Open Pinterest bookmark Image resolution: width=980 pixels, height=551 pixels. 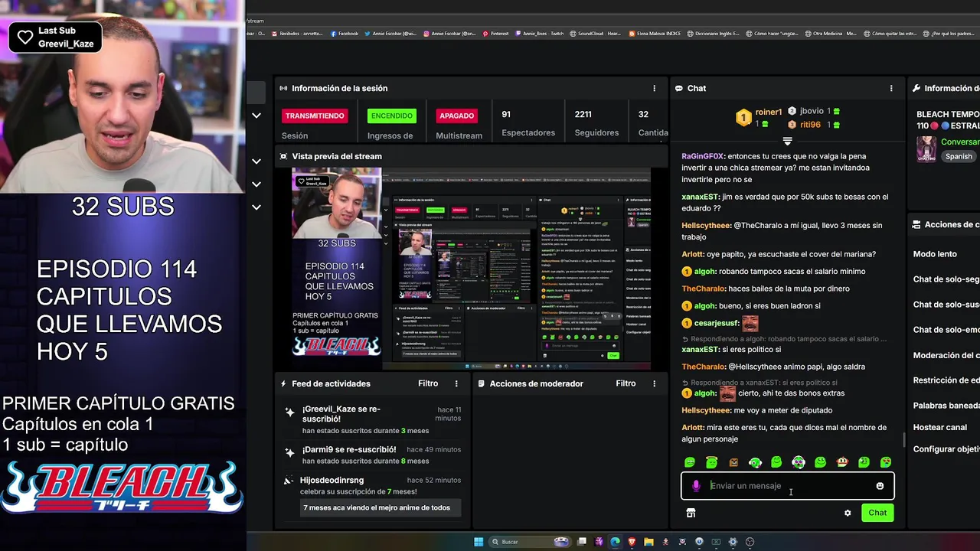tap(496, 34)
